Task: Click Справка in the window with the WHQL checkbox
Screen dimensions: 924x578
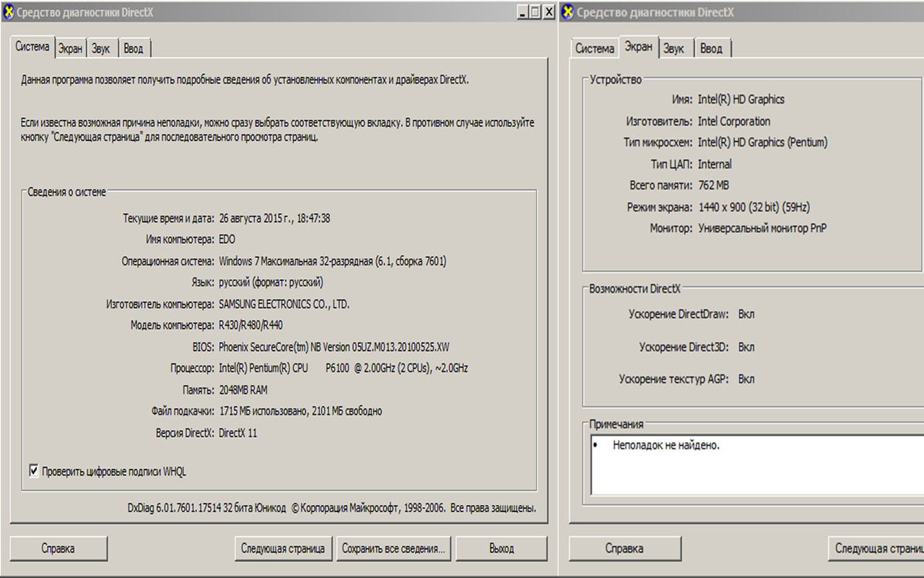Action: [58, 548]
